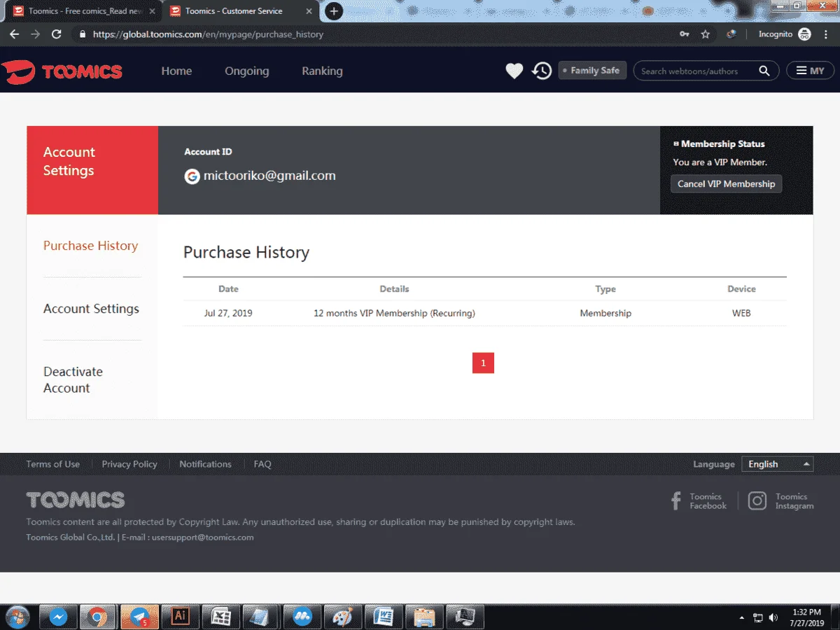Open Telegram from the taskbar
The image size is (840, 630).
pyautogui.click(x=139, y=617)
